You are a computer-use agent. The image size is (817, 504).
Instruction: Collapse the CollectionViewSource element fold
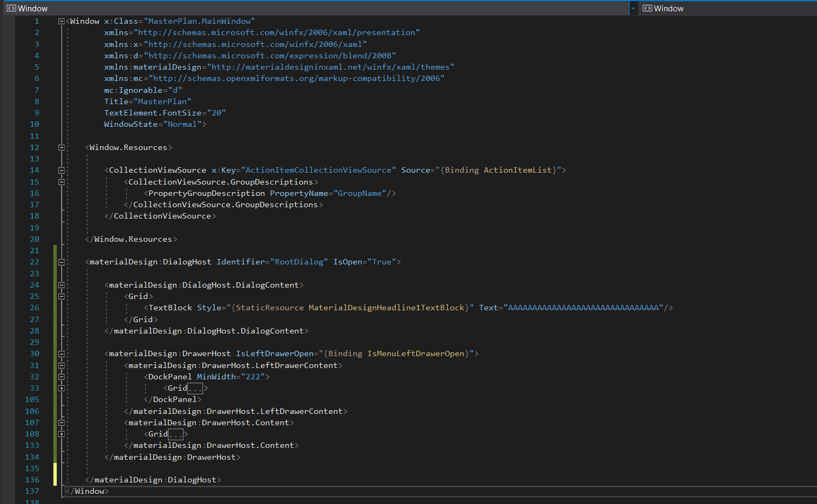61,170
